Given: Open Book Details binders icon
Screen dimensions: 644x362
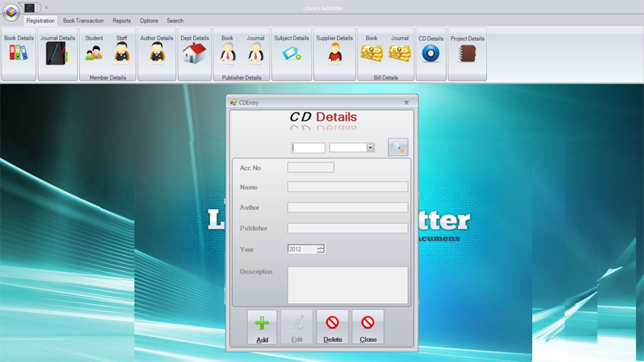Looking at the screenshot, I should (x=19, y=53).
